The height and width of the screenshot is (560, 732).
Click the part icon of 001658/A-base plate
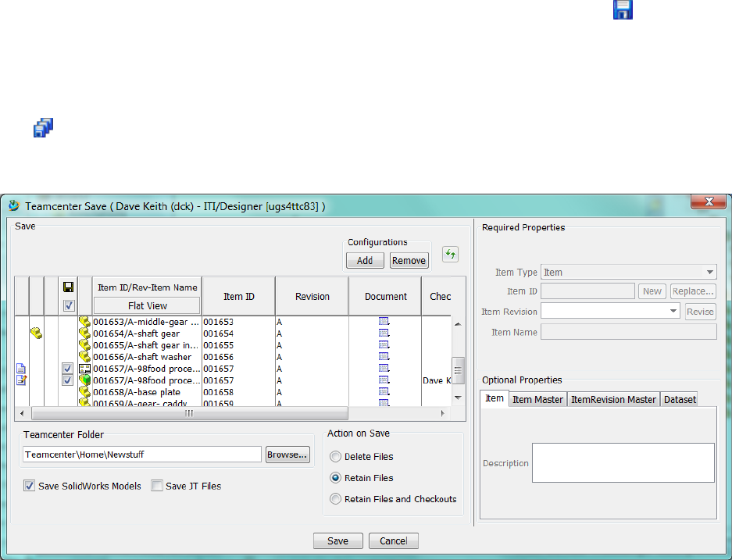pos(84,391)
